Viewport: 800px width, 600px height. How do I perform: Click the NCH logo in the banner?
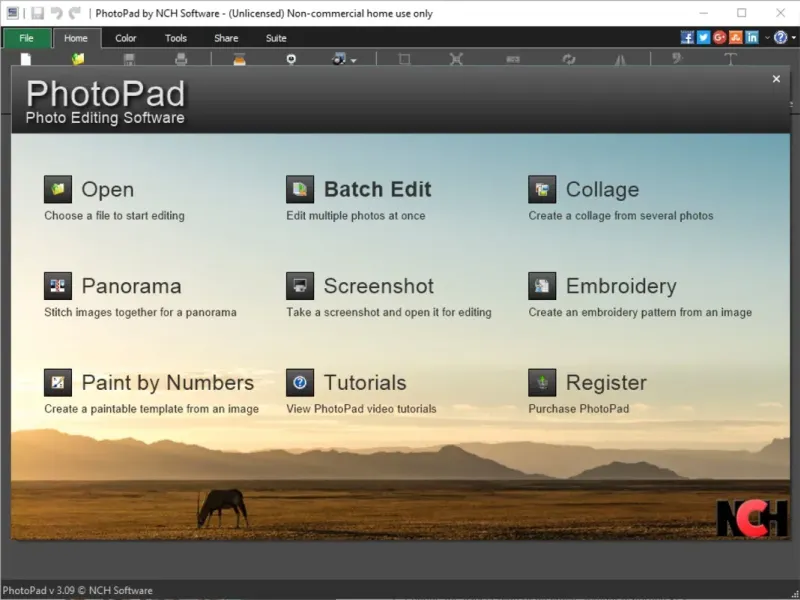[x=751, y=516]
